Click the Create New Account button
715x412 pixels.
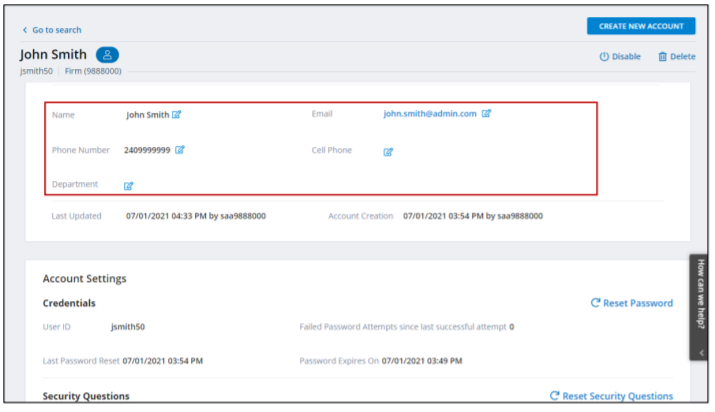pyautogui.click(x=640, y=26)
